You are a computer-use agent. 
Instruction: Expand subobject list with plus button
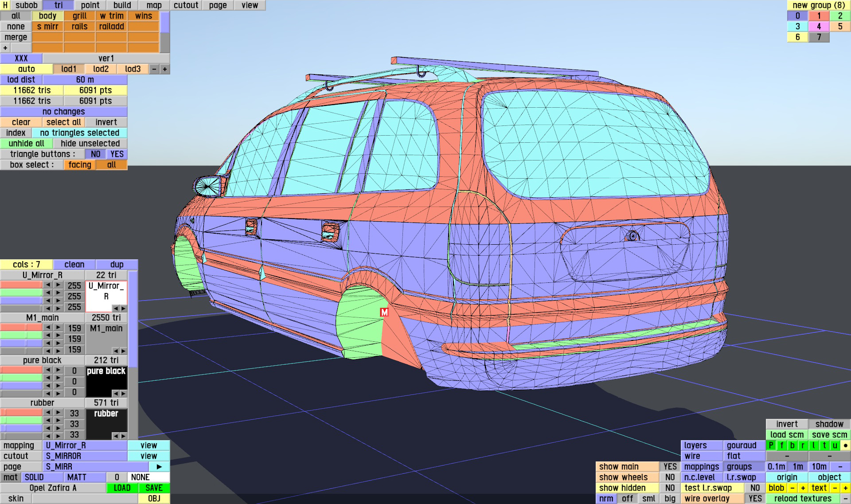tap(5, 48)
